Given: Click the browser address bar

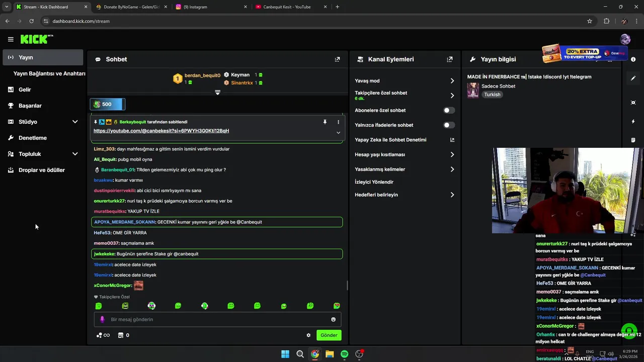Looking at the screenshot, I should tap(312, 21).
